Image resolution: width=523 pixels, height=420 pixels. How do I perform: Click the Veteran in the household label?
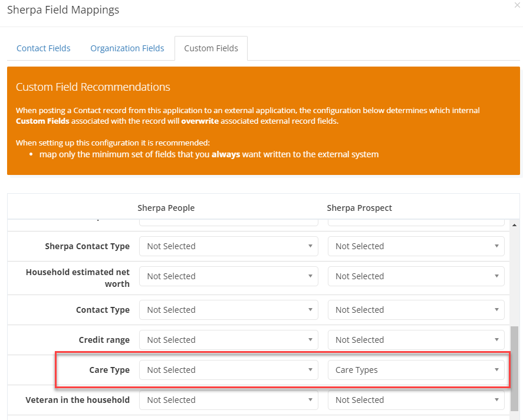78,400
